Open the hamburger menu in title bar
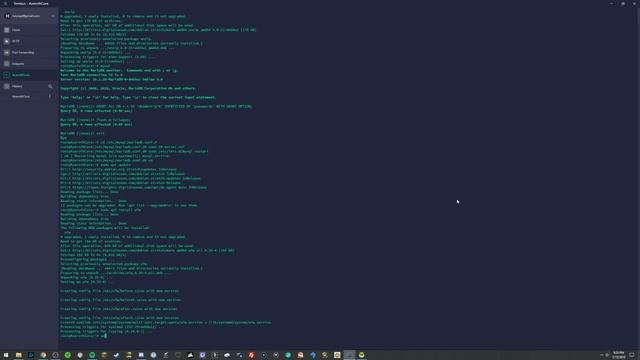The height and width of the screenshot is (360, 640). [5, 3]
